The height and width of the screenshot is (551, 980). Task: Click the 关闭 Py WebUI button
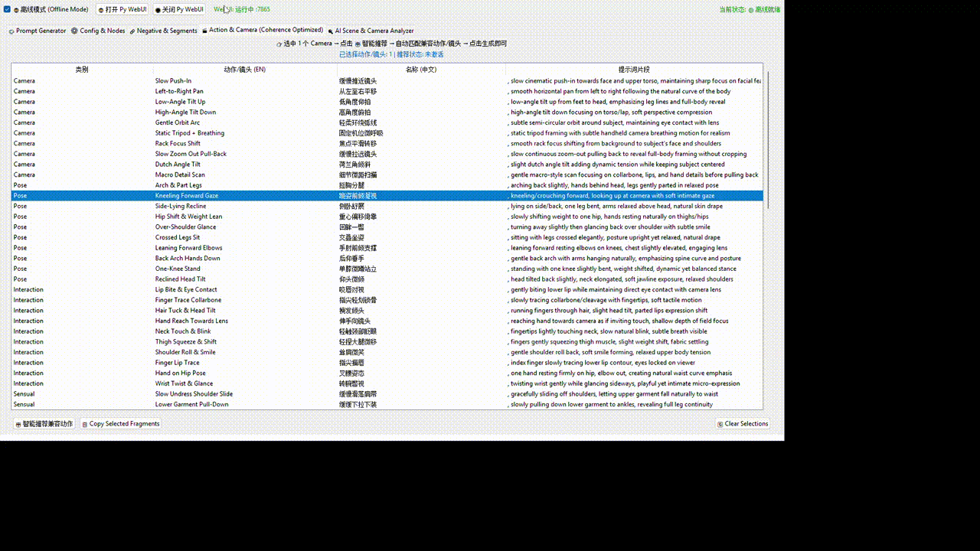click(x=179, y=10)
